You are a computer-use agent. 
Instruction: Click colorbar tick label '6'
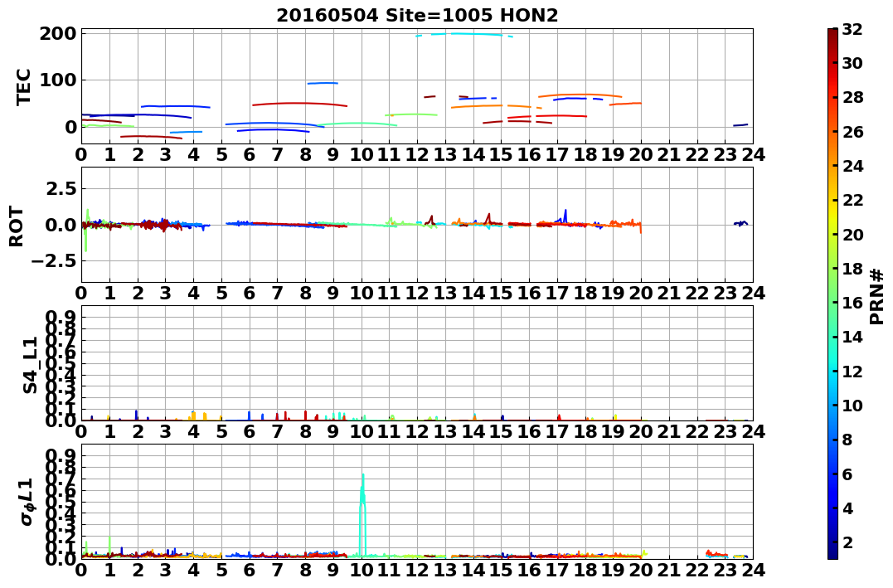click(848, 474)
